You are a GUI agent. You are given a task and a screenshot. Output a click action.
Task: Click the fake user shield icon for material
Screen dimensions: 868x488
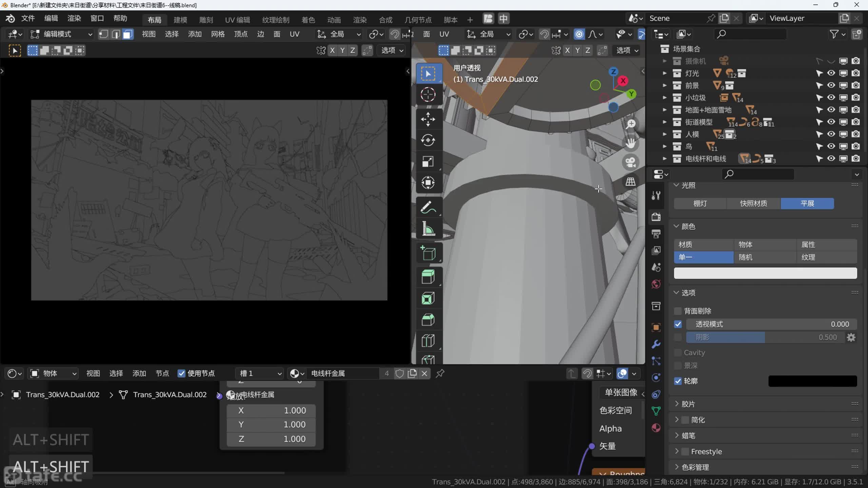coord(400,373)
